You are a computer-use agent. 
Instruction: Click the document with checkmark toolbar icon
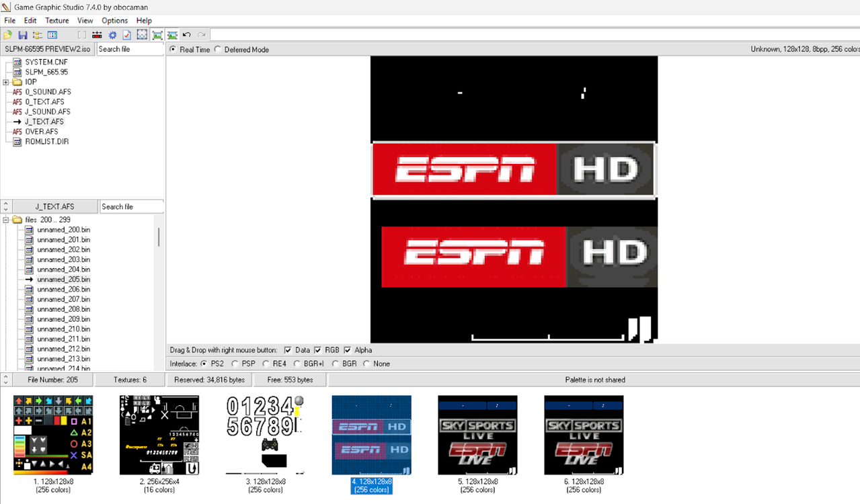tap(126, 35)
